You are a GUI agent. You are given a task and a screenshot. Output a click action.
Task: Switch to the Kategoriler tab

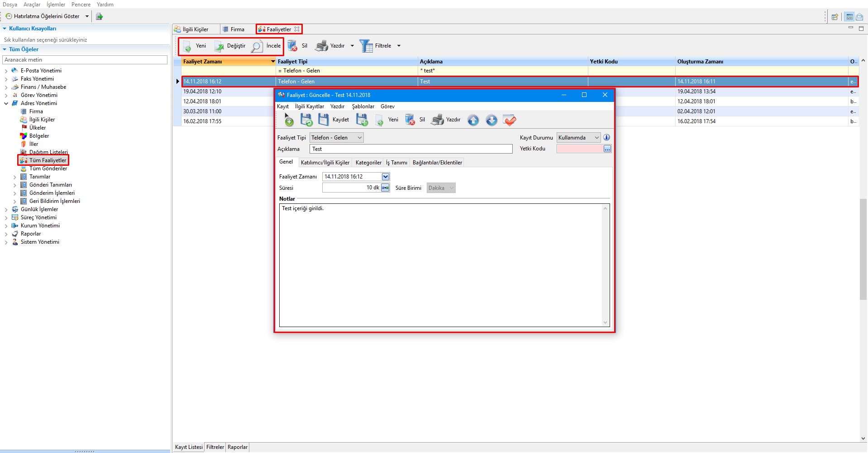(x=368, y=163)
